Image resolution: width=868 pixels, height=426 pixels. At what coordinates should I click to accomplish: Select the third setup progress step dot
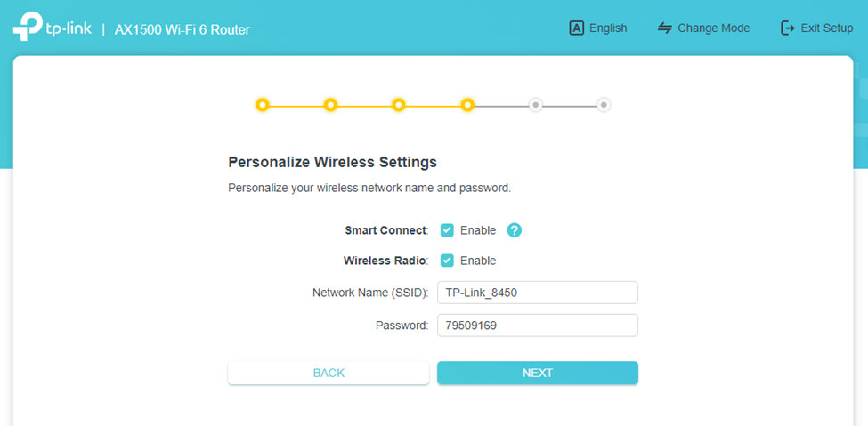click(399, 105)
